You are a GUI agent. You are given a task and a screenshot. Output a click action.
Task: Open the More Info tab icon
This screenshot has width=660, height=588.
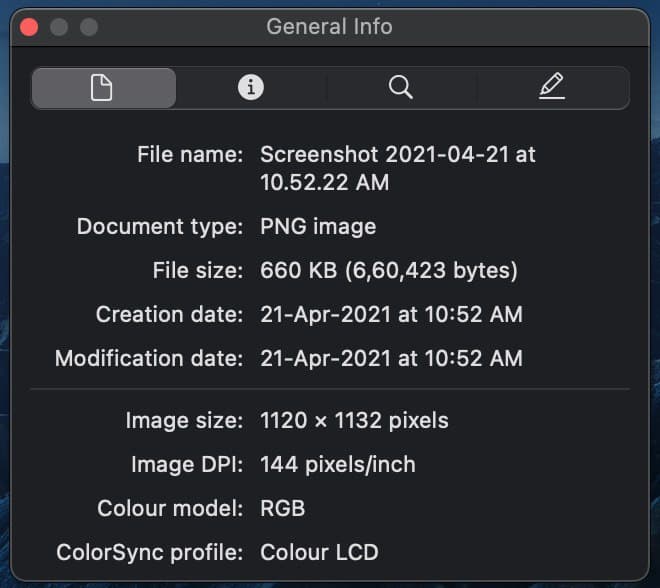pyautogui.click(x=250, y=88)
